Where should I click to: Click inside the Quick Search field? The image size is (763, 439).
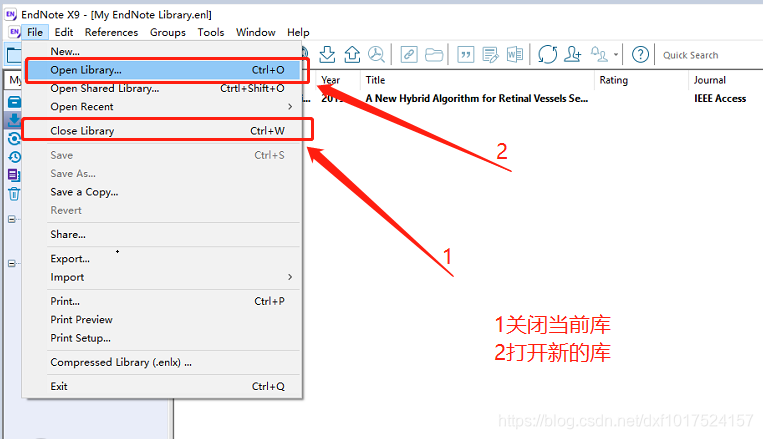(710, 55)
